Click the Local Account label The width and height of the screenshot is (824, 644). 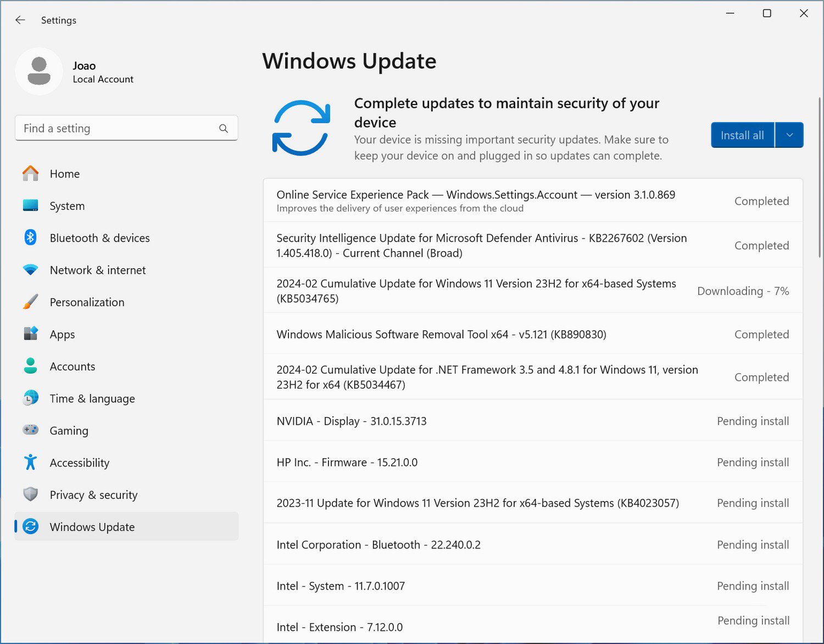(x=103, y=79)
